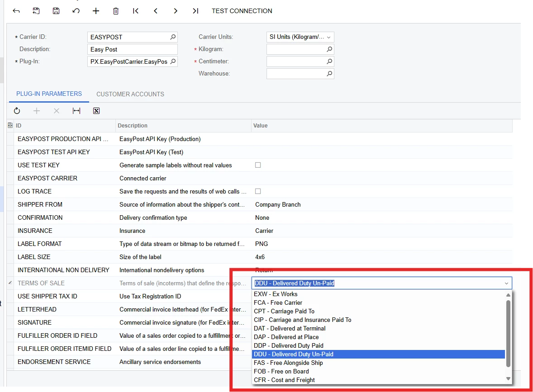This screenshot has height=392, width=533.
Task: Switch to PLUG-IN PARAMETERS tab
Action: 49,94
